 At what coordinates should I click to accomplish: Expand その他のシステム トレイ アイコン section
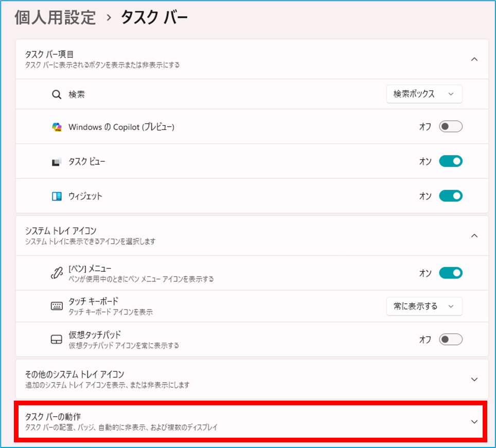click(x=474, y=380)
